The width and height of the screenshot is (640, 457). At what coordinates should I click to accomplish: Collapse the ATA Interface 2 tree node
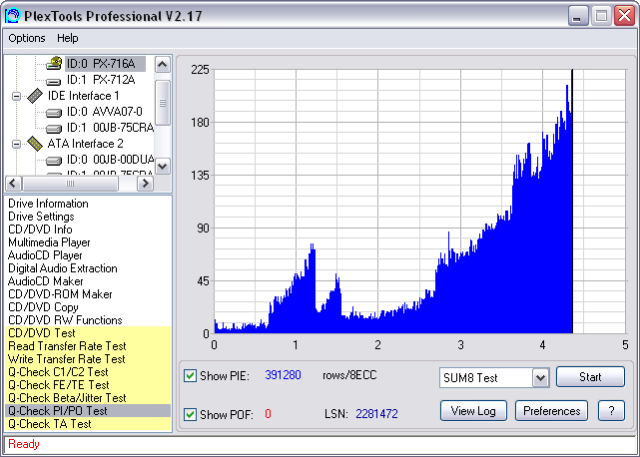[x=16, y=143]
